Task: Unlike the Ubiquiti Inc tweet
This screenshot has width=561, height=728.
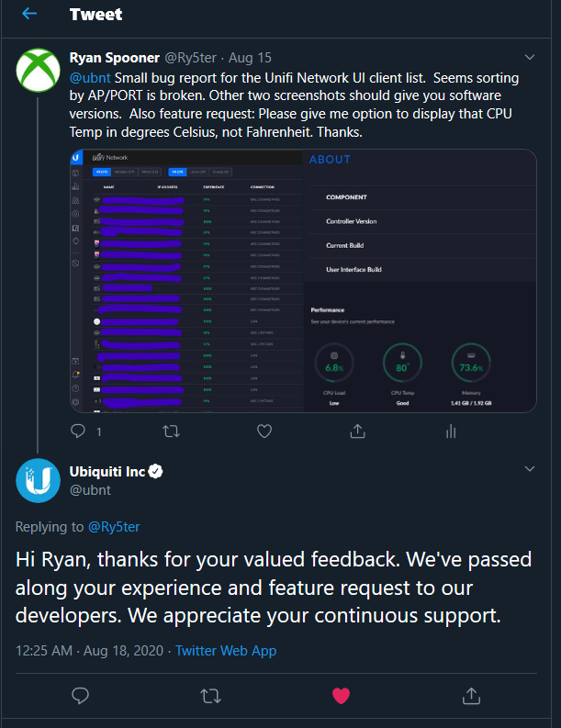Action: (341, 696)
